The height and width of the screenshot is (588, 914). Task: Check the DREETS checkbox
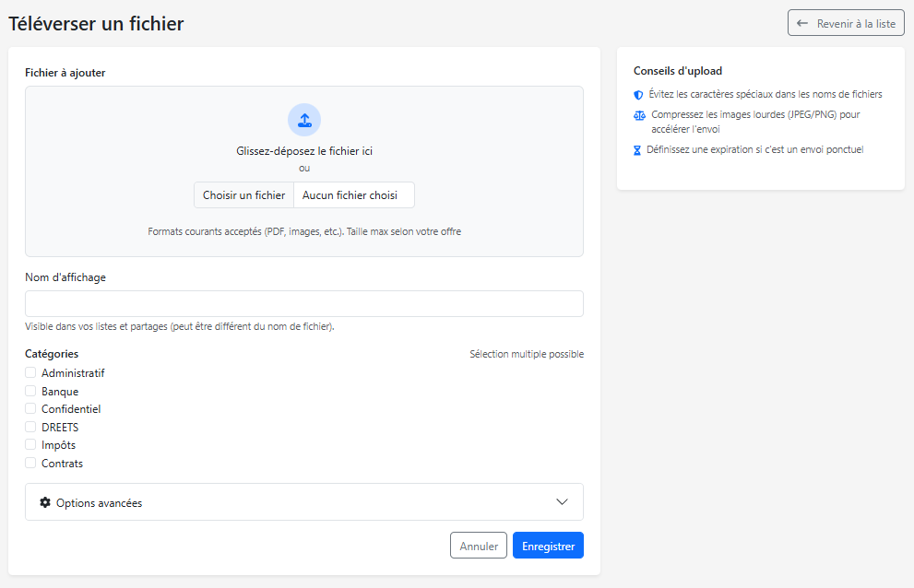coord(30,427)
